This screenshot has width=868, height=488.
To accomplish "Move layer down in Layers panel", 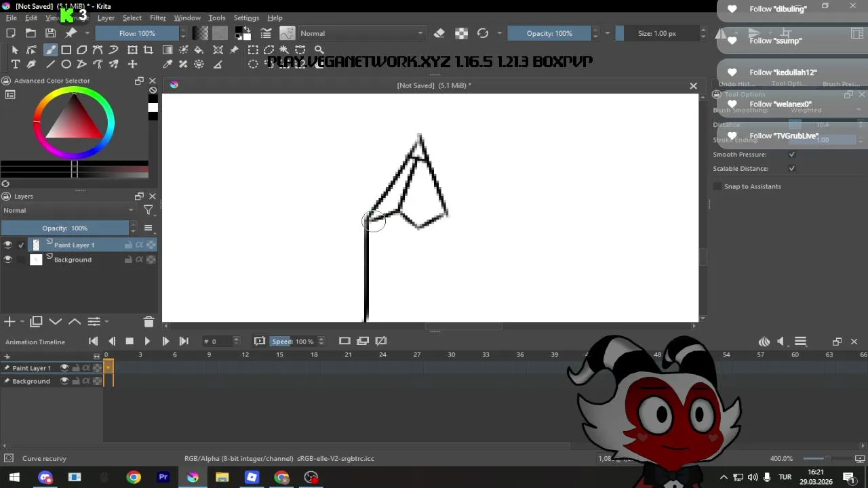I will click(x=56, y=322).
